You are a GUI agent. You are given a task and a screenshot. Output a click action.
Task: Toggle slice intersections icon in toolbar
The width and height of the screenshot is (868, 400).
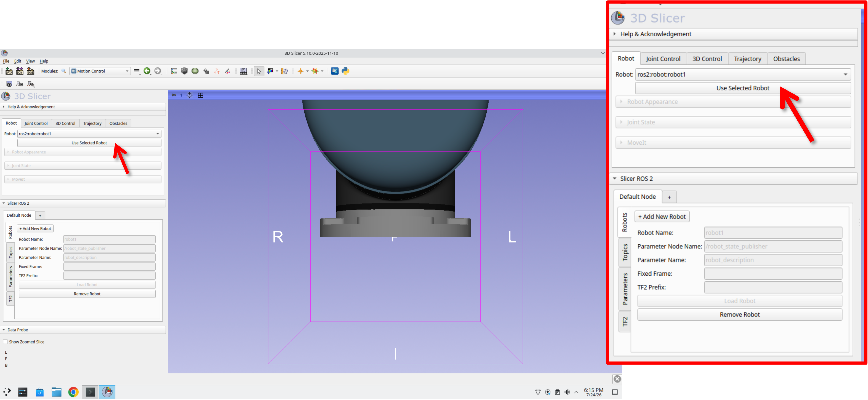click(x=315, y=71)
